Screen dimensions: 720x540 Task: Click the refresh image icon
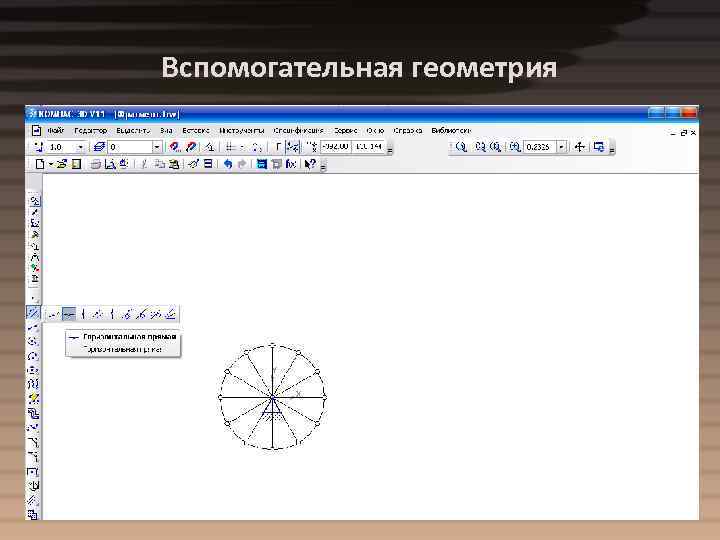599,147
